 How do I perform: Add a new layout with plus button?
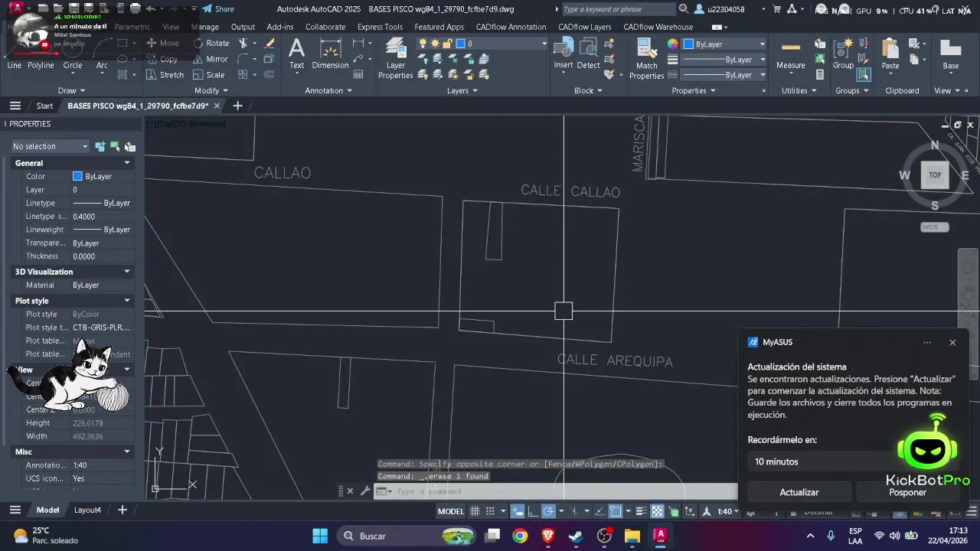122,510
